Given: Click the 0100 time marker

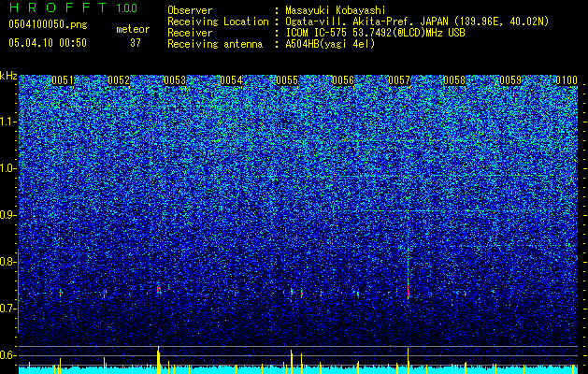Looking at the screenshot, I should [566, 80].
